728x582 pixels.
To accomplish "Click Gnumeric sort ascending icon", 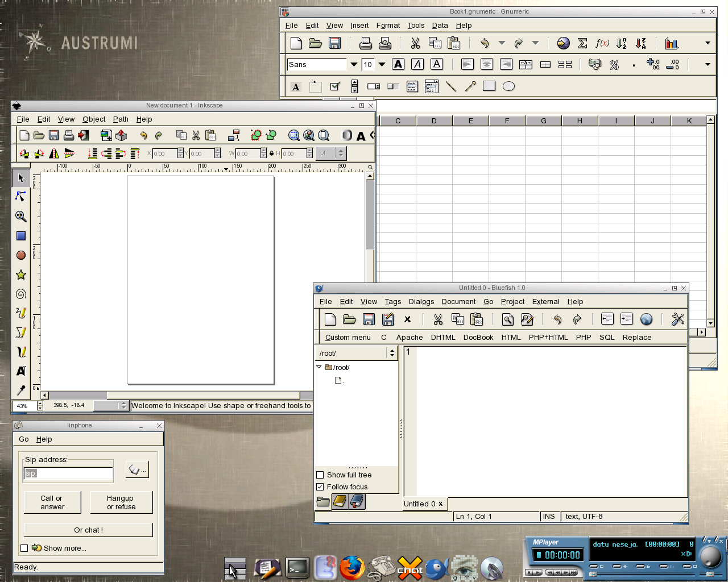I will 622,43.
